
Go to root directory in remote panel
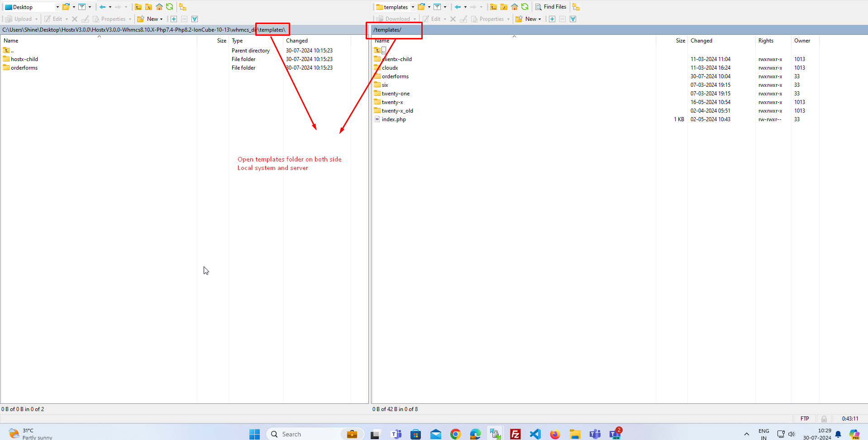pos(504,7)
